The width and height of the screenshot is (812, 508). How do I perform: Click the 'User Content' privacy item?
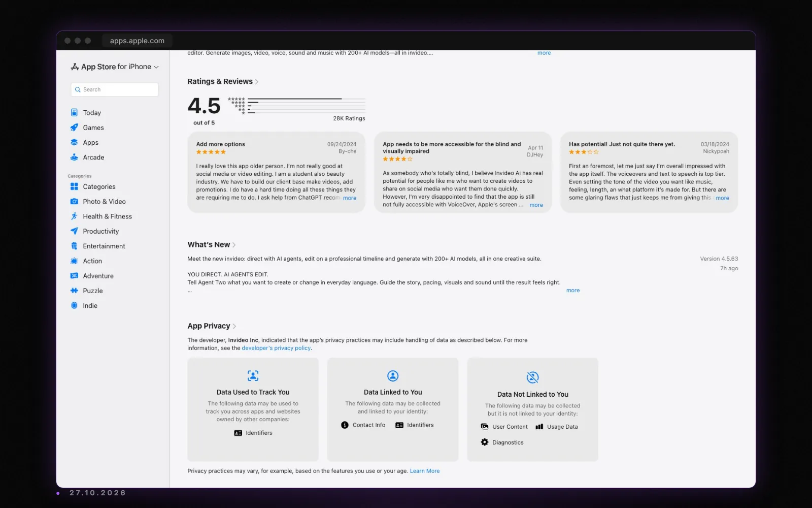coord(504,427)
